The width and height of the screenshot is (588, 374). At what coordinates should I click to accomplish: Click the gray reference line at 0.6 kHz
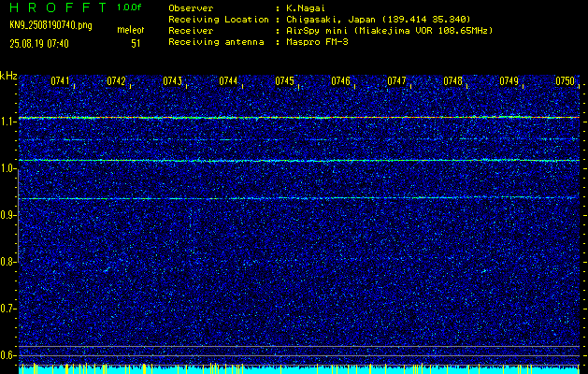pos(299,355)
